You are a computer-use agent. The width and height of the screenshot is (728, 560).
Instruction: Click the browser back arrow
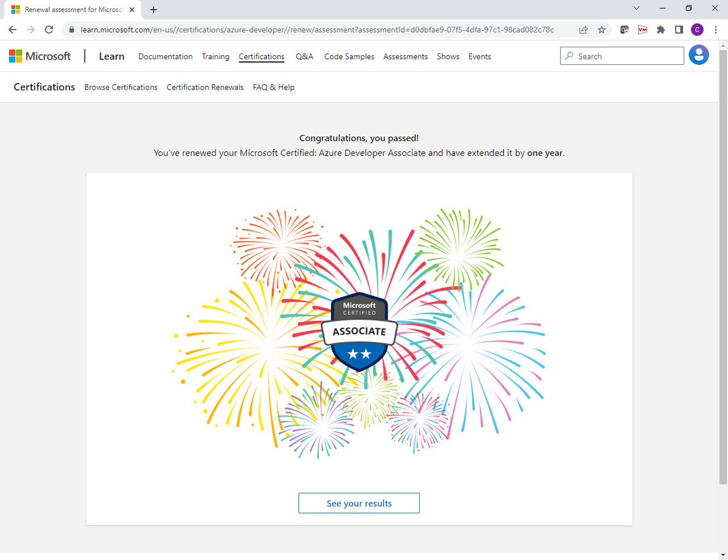(12, 29)
